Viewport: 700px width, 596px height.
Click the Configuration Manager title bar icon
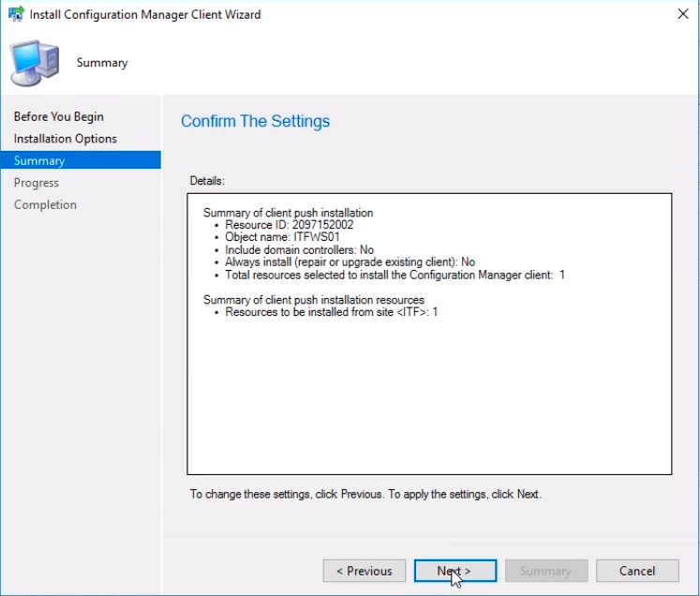[16, 14]
